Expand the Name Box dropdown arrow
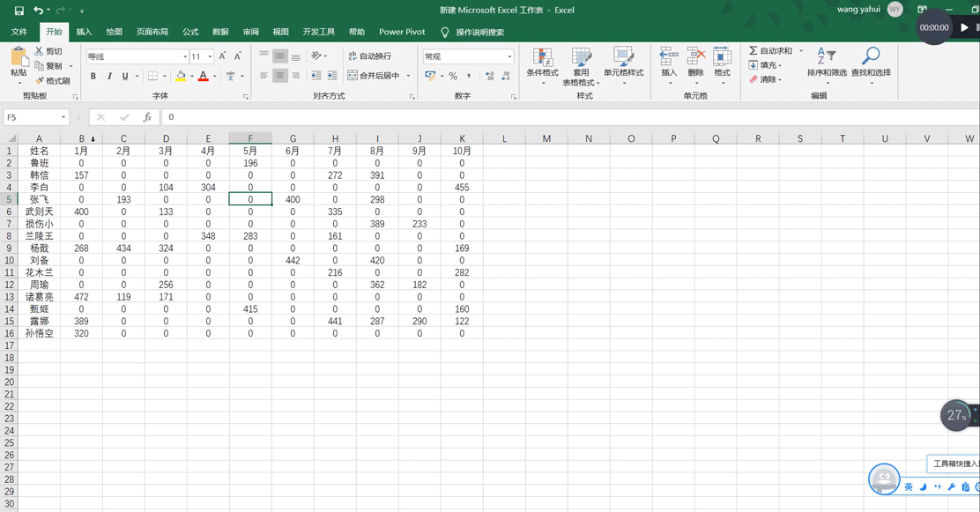The height and width of the screenshot is (512, 980). [63, 117]
